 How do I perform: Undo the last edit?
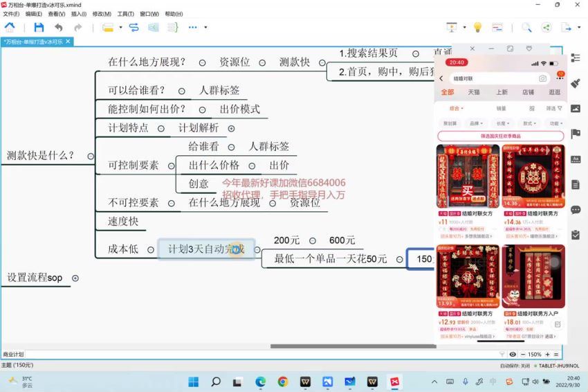59,27
